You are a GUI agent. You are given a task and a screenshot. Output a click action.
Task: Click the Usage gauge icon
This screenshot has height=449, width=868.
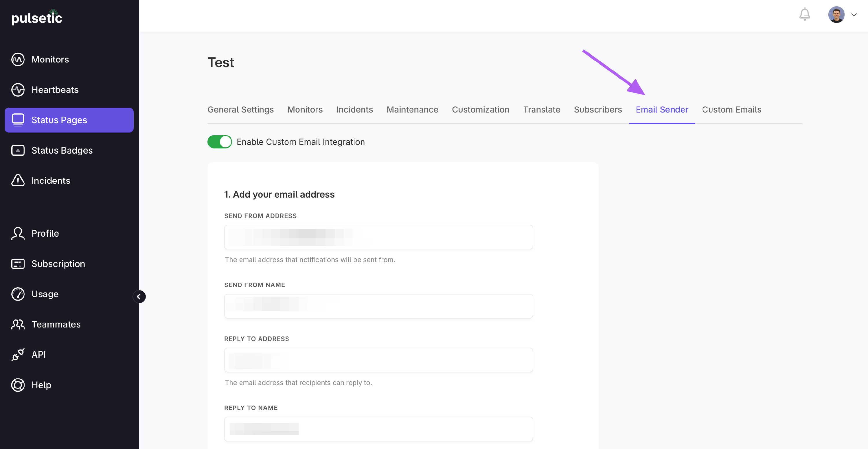click(18, 294)
